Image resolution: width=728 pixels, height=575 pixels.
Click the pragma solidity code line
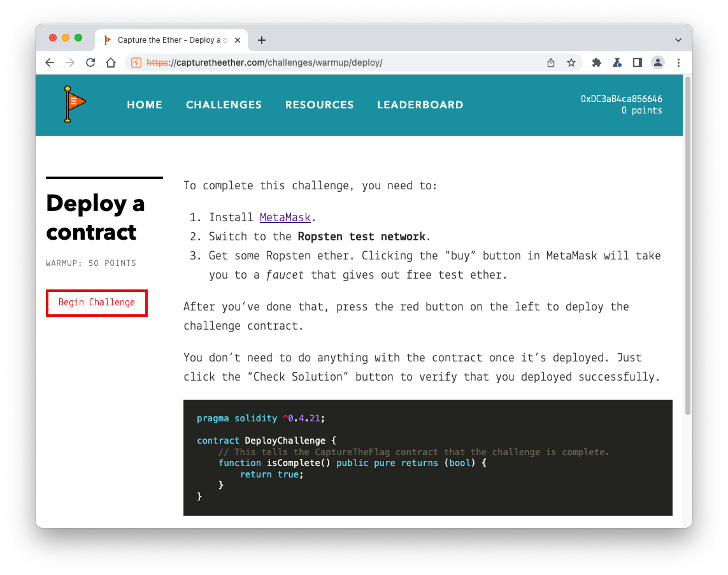261,418
